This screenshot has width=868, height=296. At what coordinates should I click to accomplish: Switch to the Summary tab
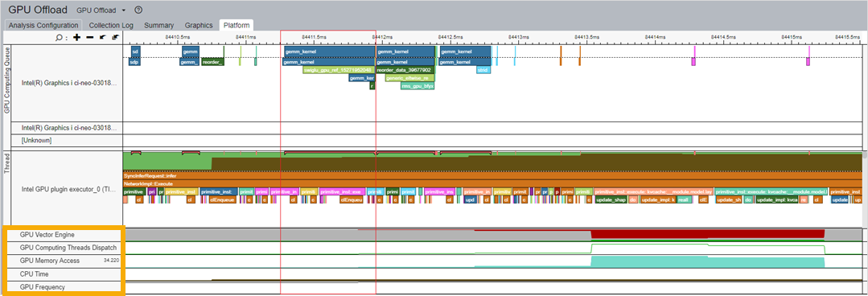click(x=158, y=25)
